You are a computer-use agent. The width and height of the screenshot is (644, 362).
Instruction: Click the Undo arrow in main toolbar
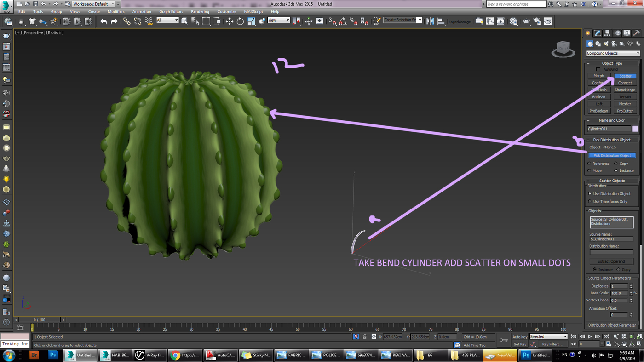[103, 21]
